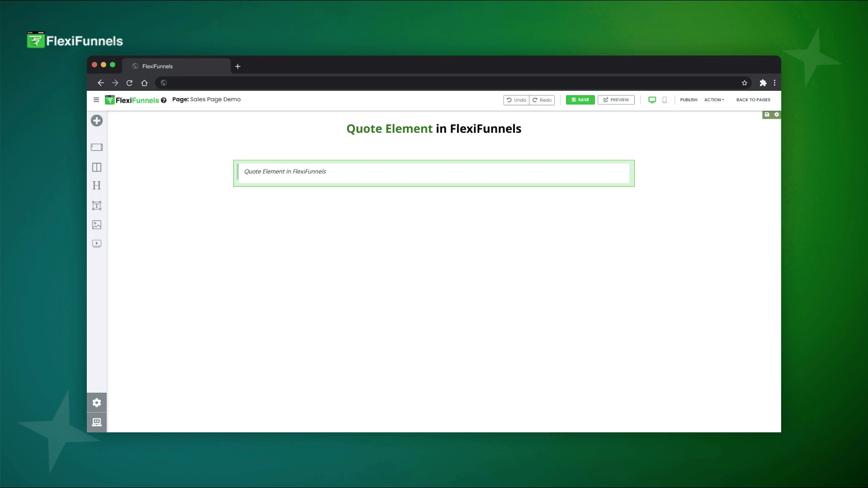Viewport: 868px width, 488px height.
Task: Open the hamburger menu
Action: click(x=96, y=100)
